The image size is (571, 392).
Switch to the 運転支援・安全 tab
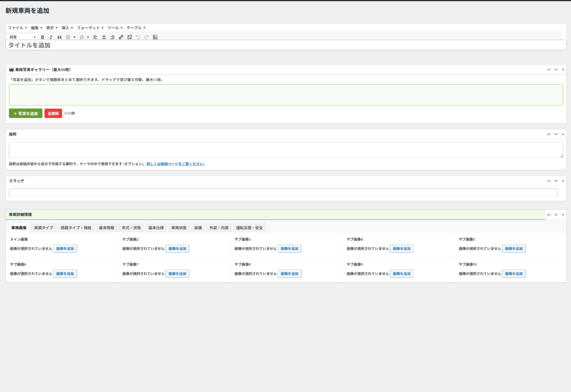coord(249,228)
